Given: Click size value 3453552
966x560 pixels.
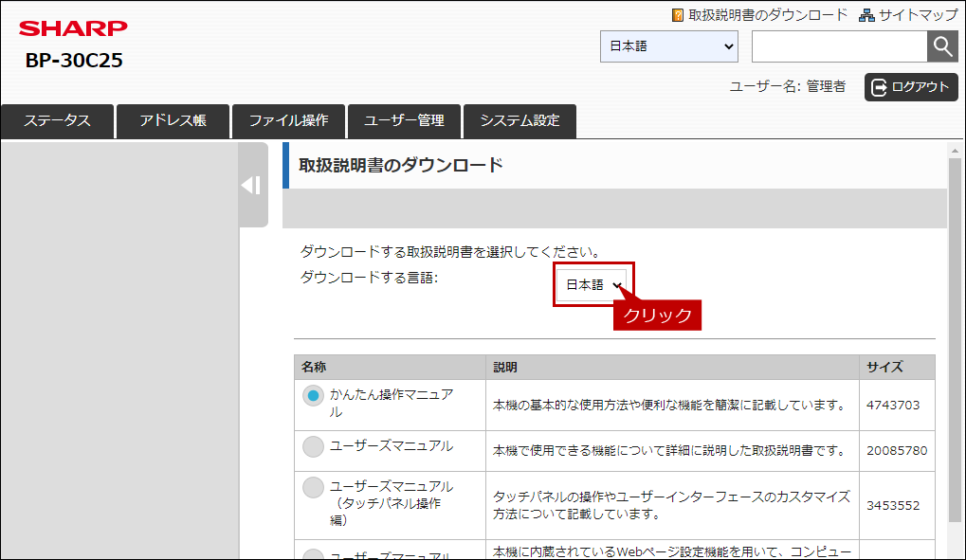Looking at the screenshot, I should tap(893, 506).
